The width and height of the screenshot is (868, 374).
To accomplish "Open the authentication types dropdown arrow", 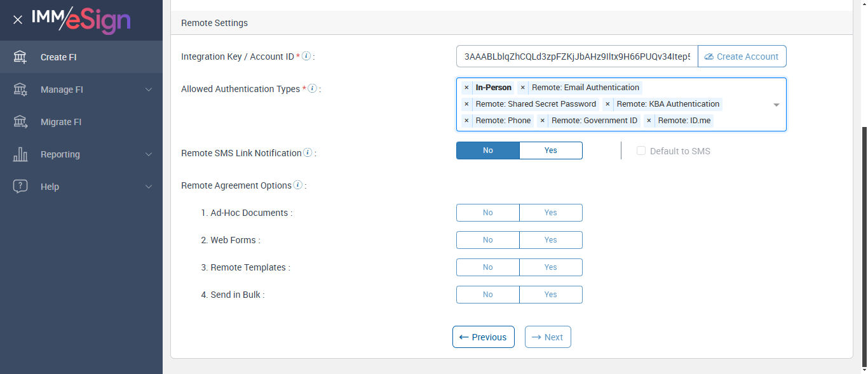I will click(776, 105).
